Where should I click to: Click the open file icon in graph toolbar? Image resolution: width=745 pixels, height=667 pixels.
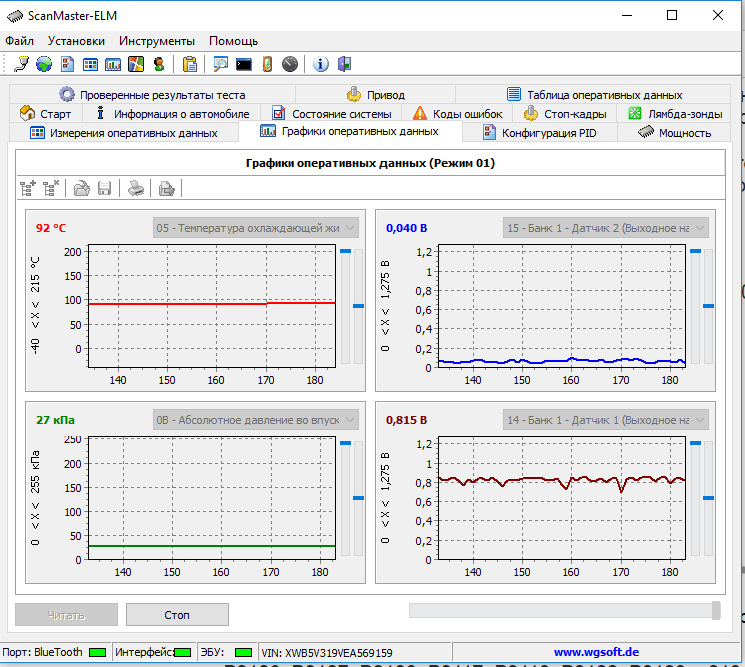[82, 187]
